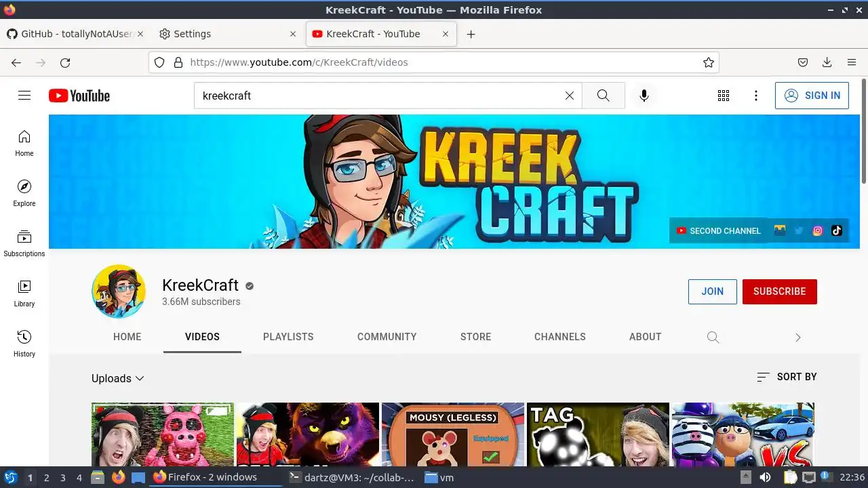Image resolution: width=868 pixels, height=488 pixels.
Task: Expand the Uploads dropdown
Action: coord(118,378)
